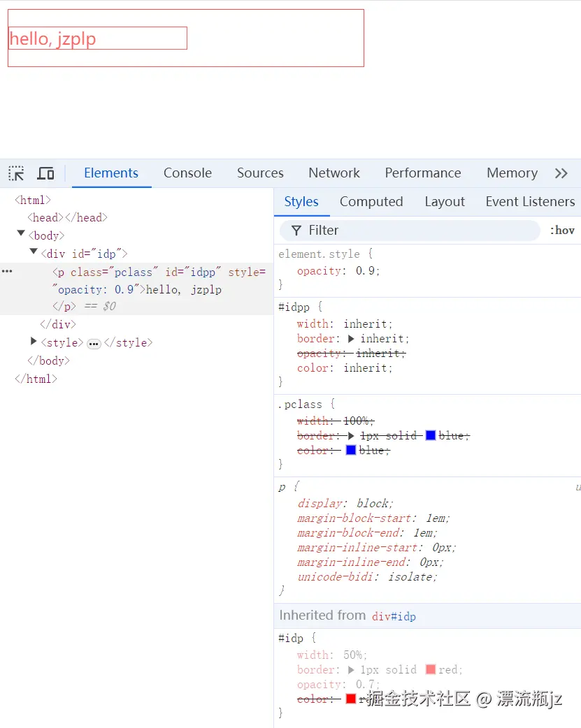Screen dimensions: 581x728
Task: Collapse the body element node
Action: tap(21, 235)
